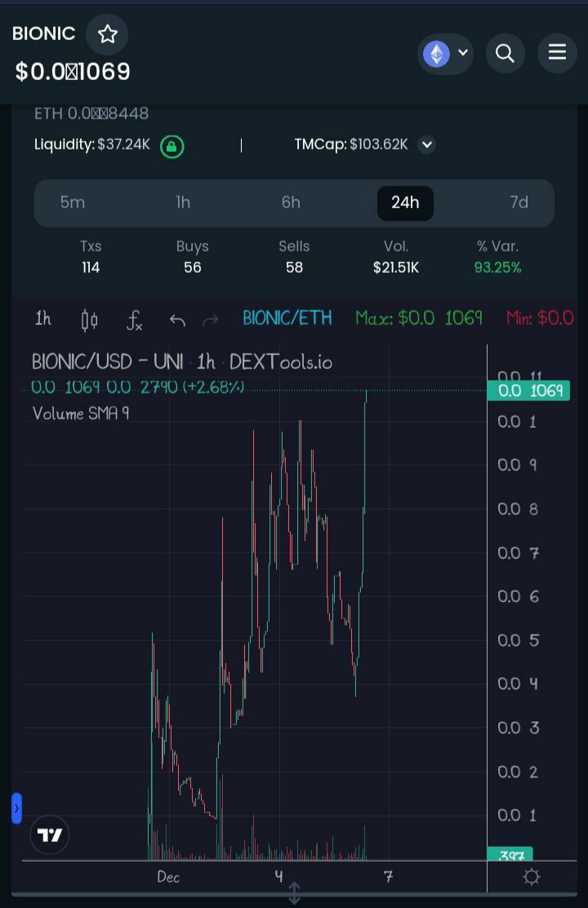588x908 pixels.
Task: Click the Max price label
Action: point(419,318)
